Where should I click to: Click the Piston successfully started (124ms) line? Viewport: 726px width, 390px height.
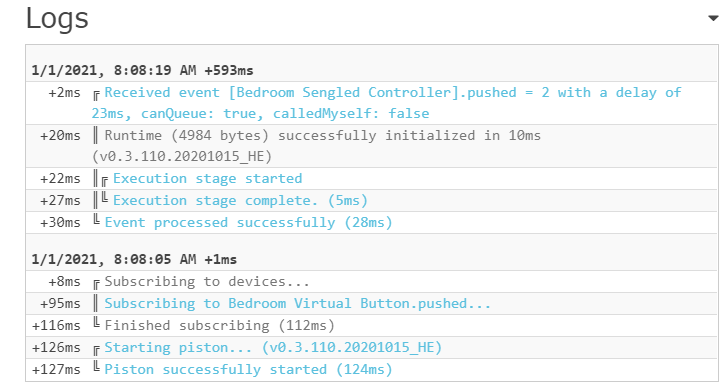pyautogui.click(x=248, y=369)
